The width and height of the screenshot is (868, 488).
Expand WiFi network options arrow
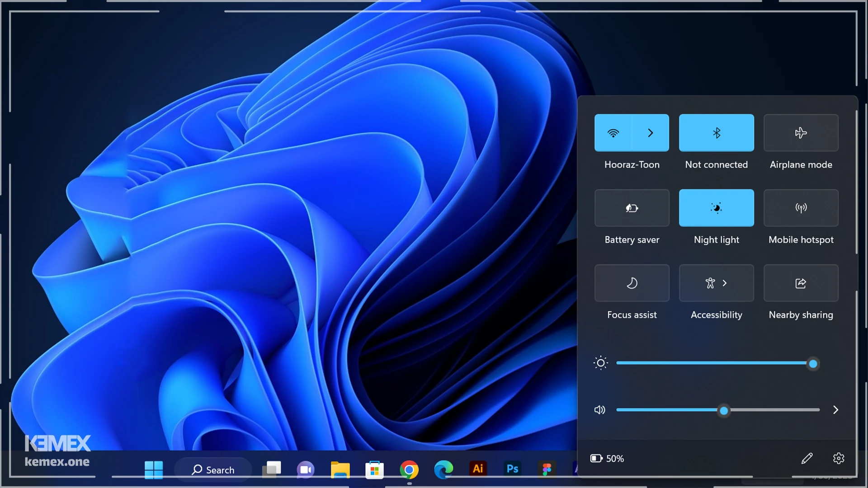click(651, 132)
